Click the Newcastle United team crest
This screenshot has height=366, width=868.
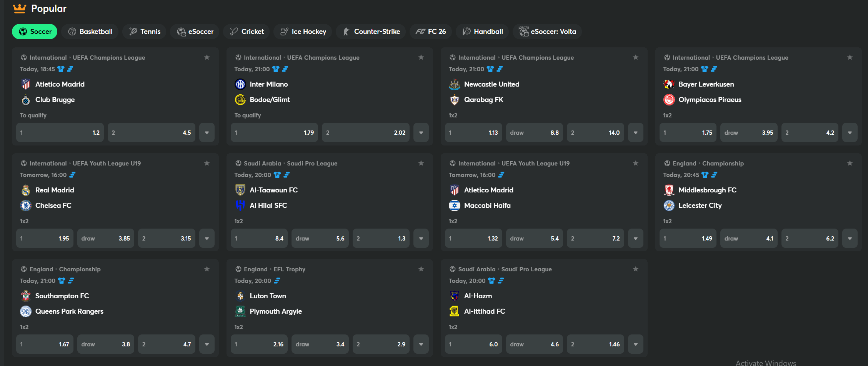click(x=455, y=84)
